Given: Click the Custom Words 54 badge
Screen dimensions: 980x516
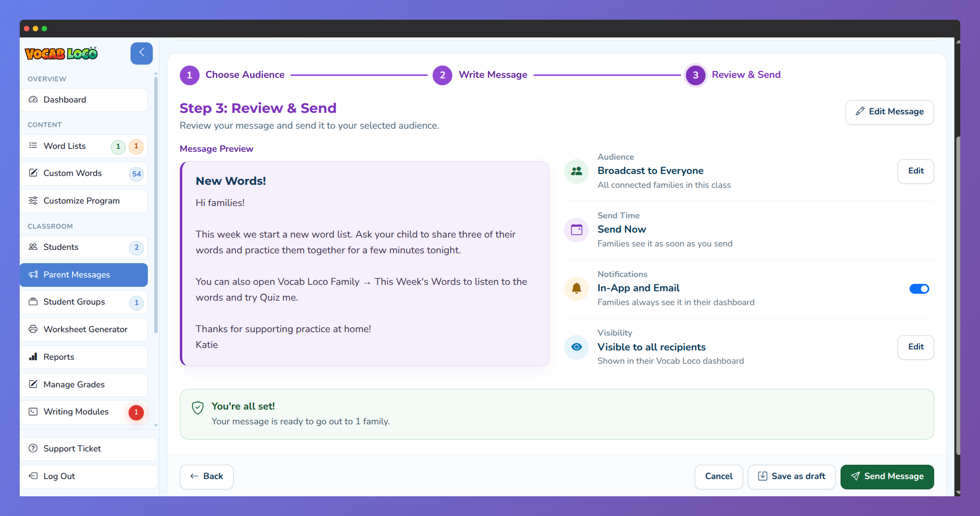Looking at the screenshot, I should coord(136,174).
